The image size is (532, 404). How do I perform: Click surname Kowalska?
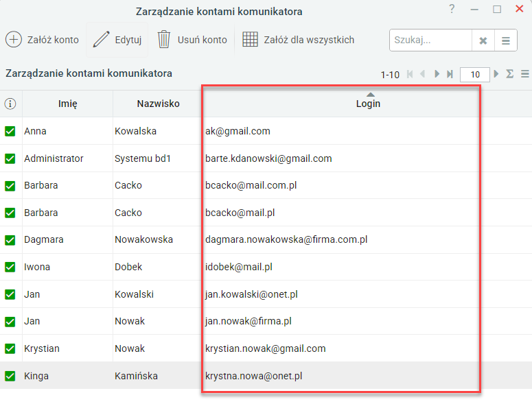pyautogui.click(x=135, y=131)
